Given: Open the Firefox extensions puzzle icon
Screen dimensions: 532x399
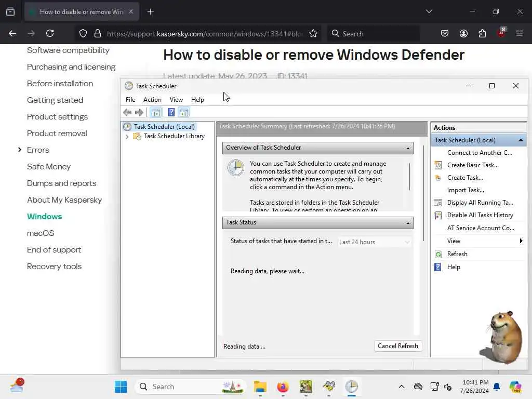Looking at the screenshot, I should pos(482,33).
